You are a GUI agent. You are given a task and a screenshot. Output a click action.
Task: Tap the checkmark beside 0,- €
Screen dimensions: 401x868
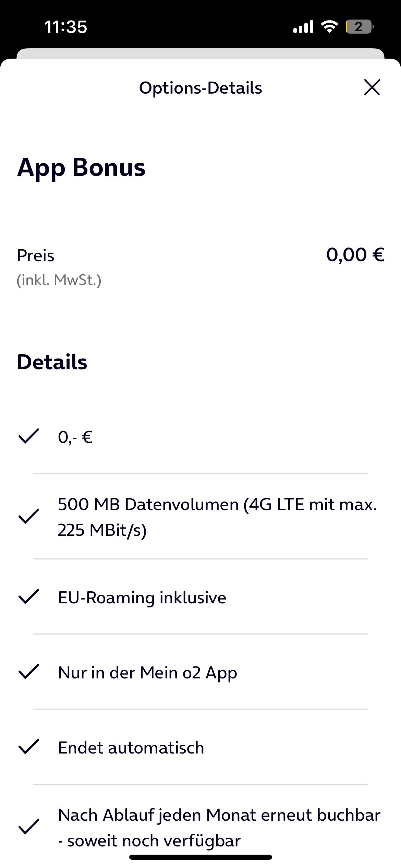[28, 436]
